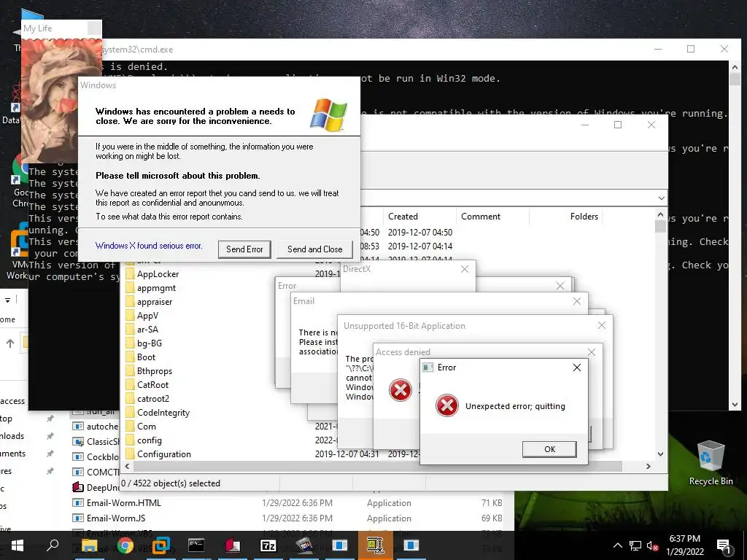Viewport: 747px width, 560px height.
Task: Open Recycle Bin on the desktop
Action: (711, 463)
